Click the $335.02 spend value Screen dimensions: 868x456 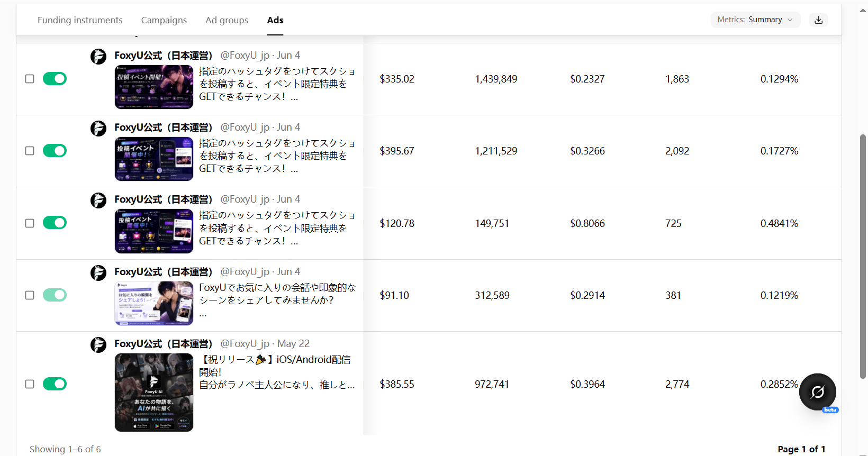[x=397, y=79]
